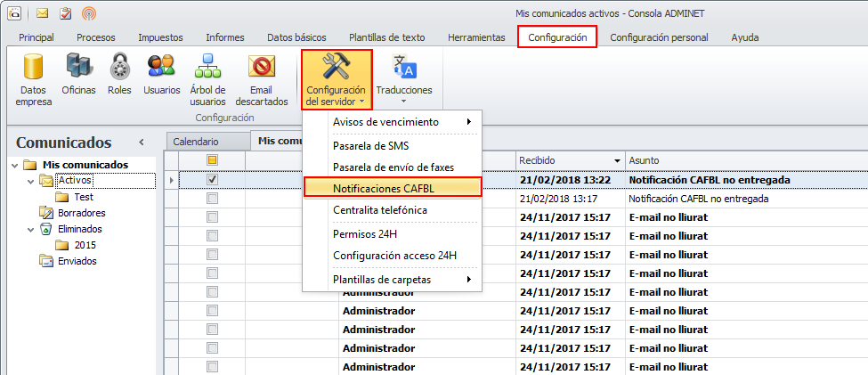This screenshot has height=375, width=868.
Task: Toggle select-all checkbox in table header
Action: point(212,160)
